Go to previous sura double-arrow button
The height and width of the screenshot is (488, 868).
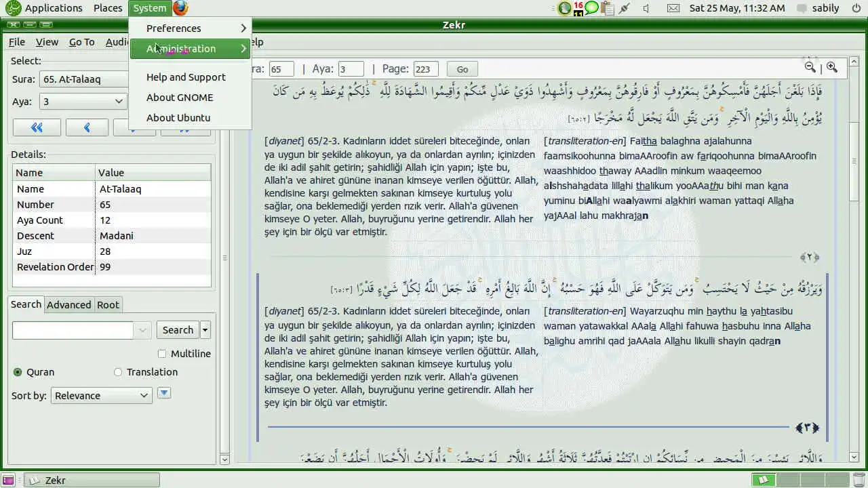point(37,127)
